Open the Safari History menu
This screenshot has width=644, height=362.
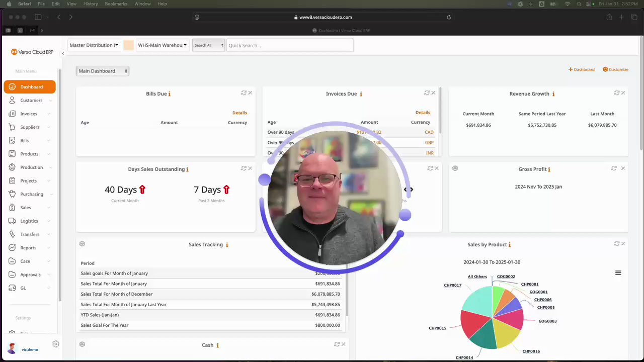[91, 4]
